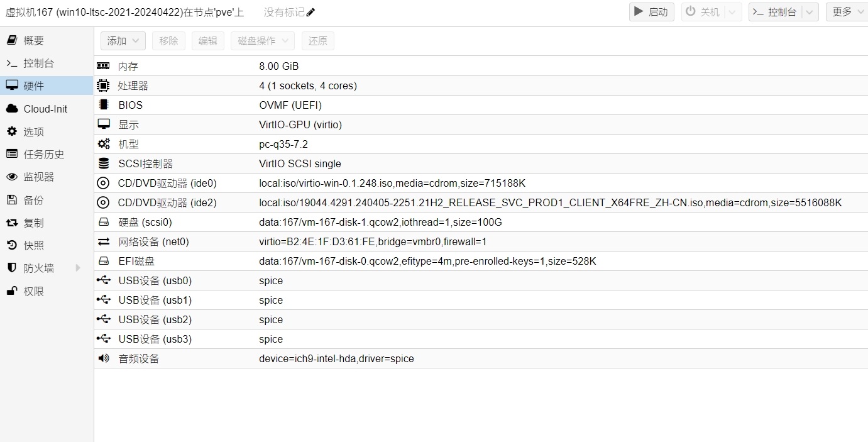The width and height of the screenshot is (868, 442).
Task: Open the 更多 actions dropdown
Action: tap(847, 12)
